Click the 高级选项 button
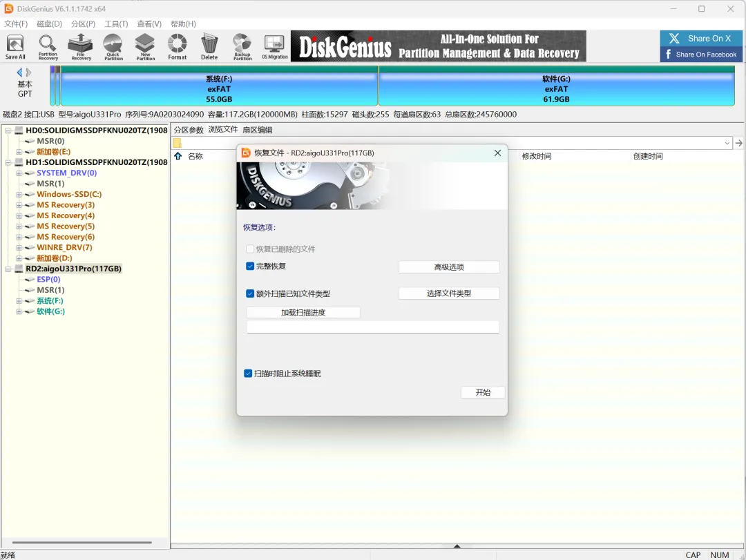The image size is (746, 560). tap(449, 267)
